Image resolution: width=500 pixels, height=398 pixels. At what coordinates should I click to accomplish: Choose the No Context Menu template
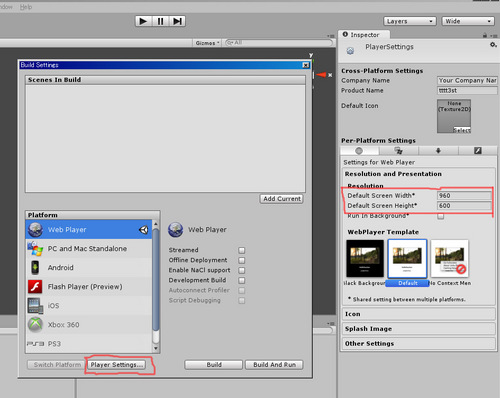pyautogui.click(x=450, y=259)
